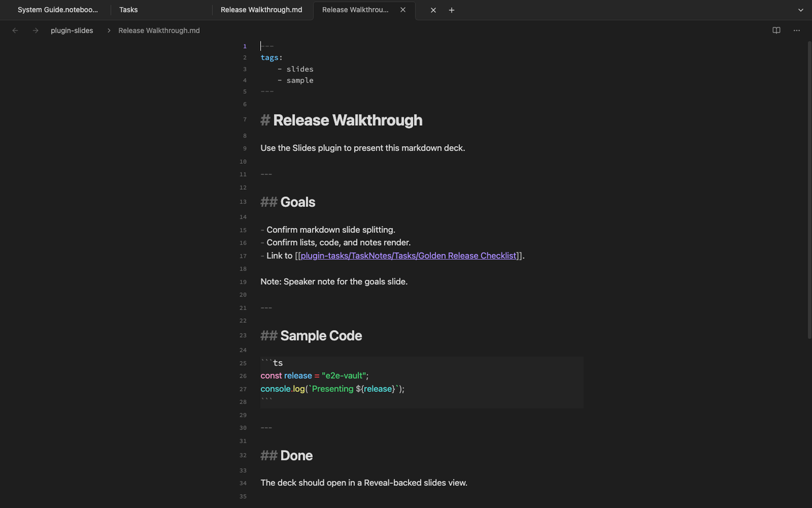812x508 pixels.
Task: Switch to reading view via book icon
Action: tap(776, 30)
